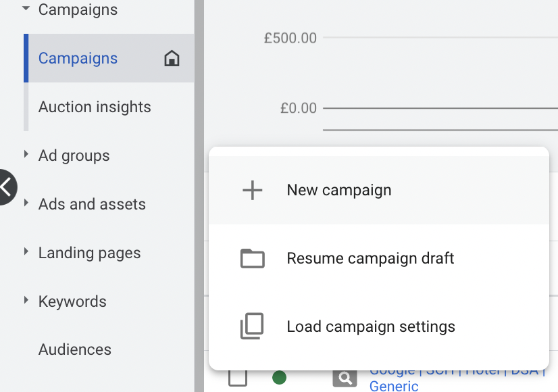Click the folder icon for Resume campaign draft

click(253, 259)
